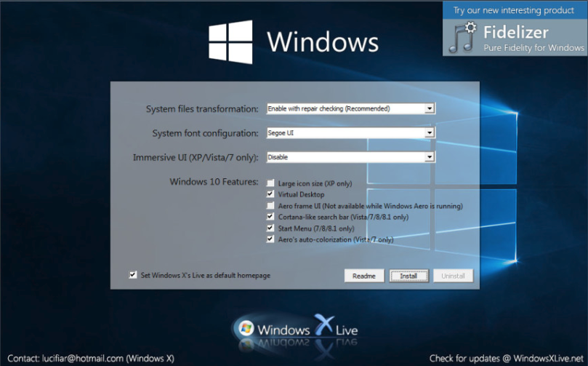Uncheck Set Windows X's Live as homepage

(x=132, y=275)
